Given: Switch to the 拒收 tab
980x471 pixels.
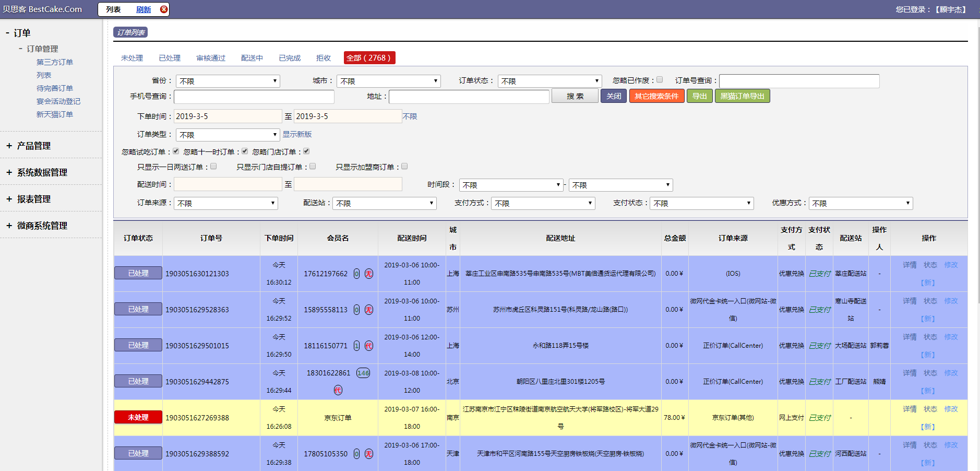Looking at the screenshot, I should [324, 58].
